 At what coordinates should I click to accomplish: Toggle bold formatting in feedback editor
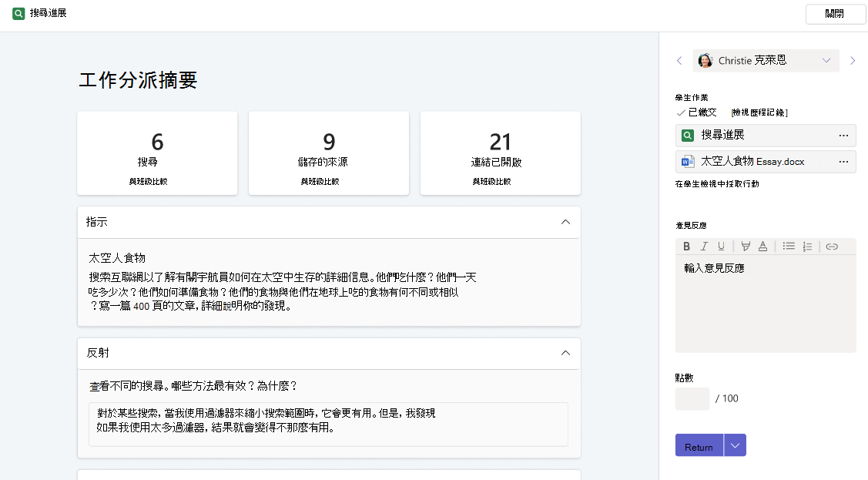click(686, 247)
